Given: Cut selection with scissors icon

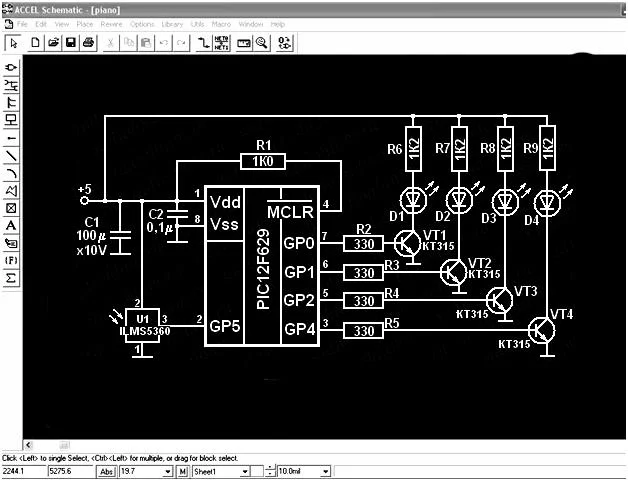Looking at the screenshot, I should 111,42.
